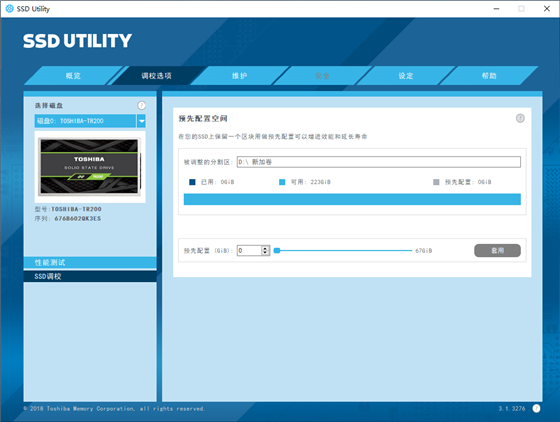Click SSD Utility gear icon in title bar
The width and height of the screenshot is (560, 422).
[10, 9]
